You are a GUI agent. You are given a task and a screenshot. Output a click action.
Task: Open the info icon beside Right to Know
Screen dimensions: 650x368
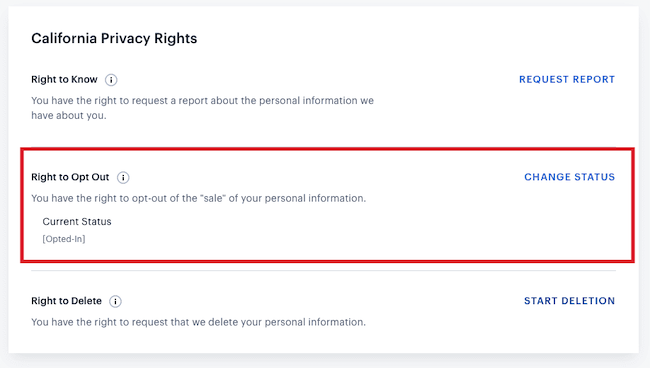pos(111,80)
